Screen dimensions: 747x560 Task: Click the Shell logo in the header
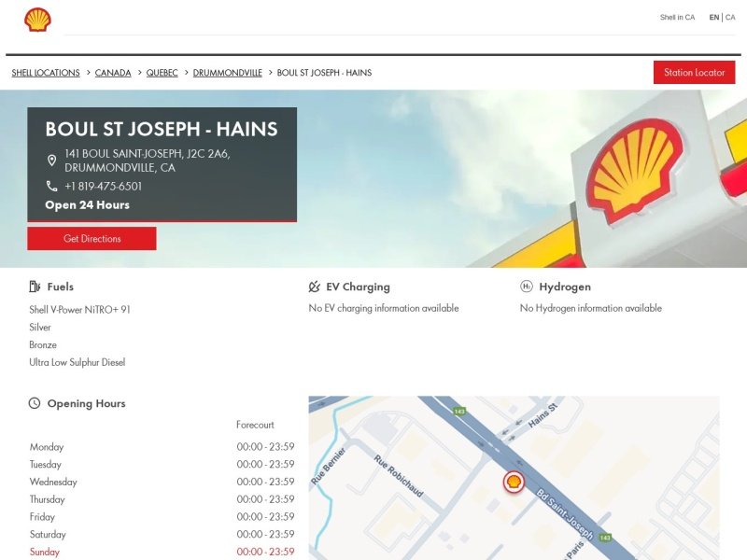pos(37,20)
